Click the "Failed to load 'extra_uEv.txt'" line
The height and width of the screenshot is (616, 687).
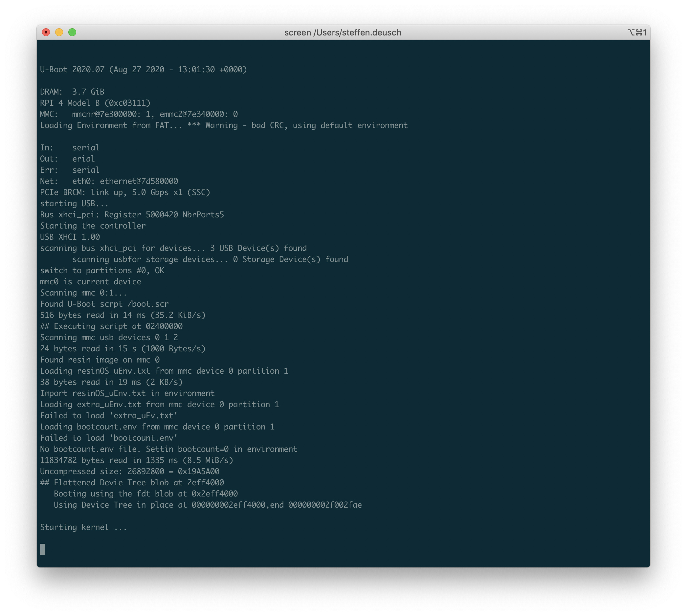pyautogui.click(x=109, y=416)
